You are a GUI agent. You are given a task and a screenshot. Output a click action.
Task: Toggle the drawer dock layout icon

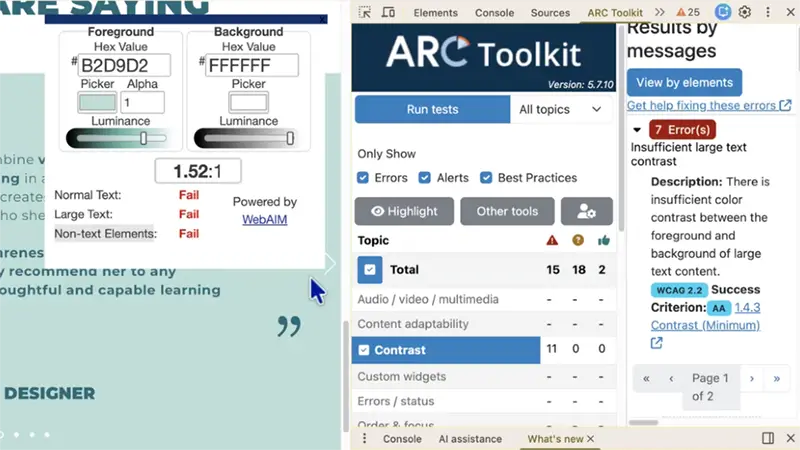[x=768, y=438]
